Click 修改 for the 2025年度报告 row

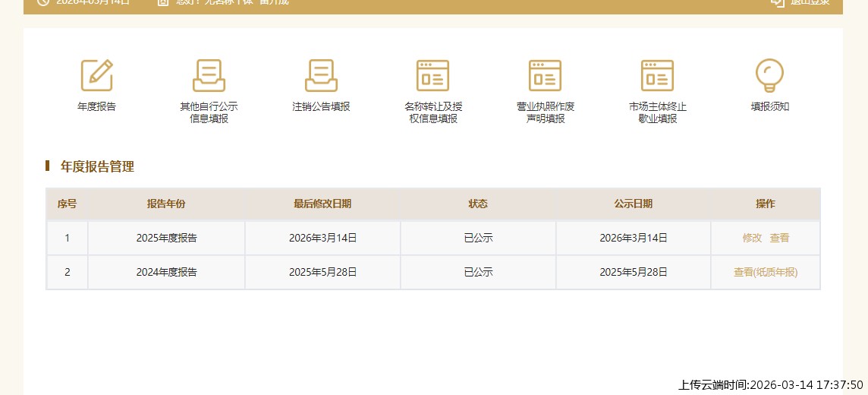point(752,238)
